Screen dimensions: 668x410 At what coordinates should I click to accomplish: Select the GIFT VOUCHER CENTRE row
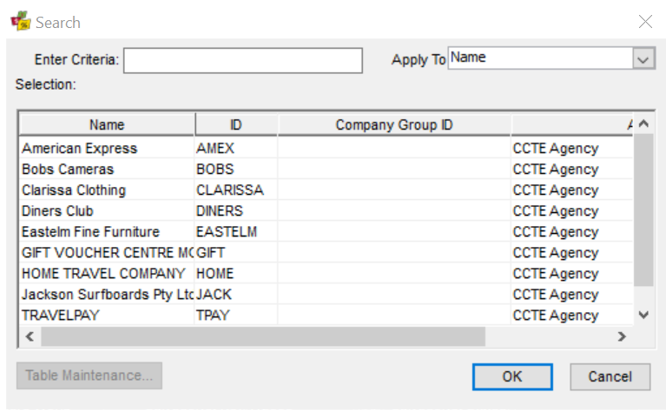click(x=326, y=253)
